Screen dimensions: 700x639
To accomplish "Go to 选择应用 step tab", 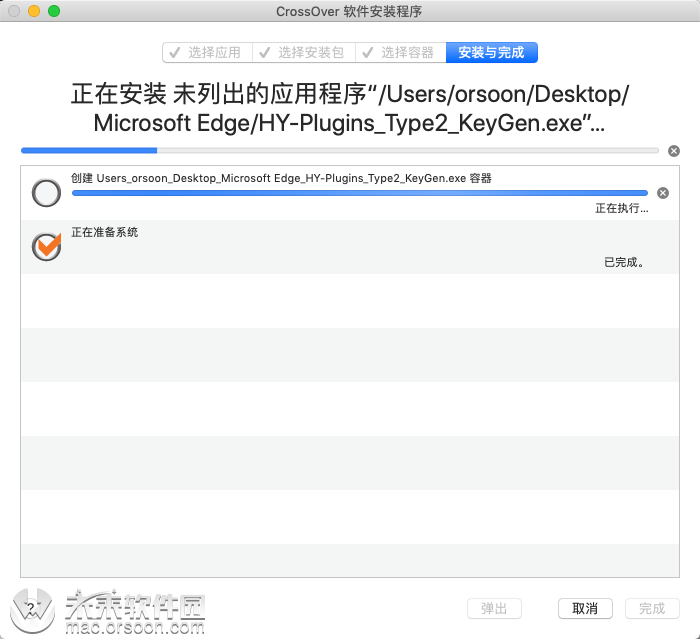I will point(208,53).
